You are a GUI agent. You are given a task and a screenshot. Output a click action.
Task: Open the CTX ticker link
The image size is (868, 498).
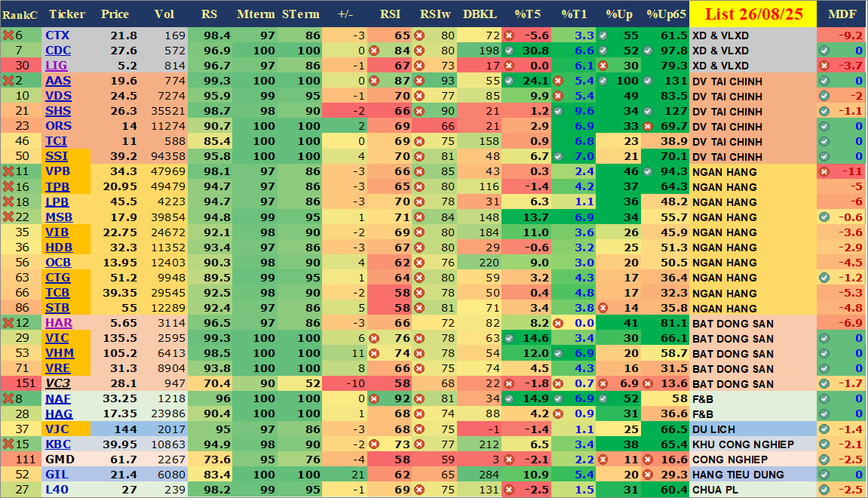[x=57, y=35]
